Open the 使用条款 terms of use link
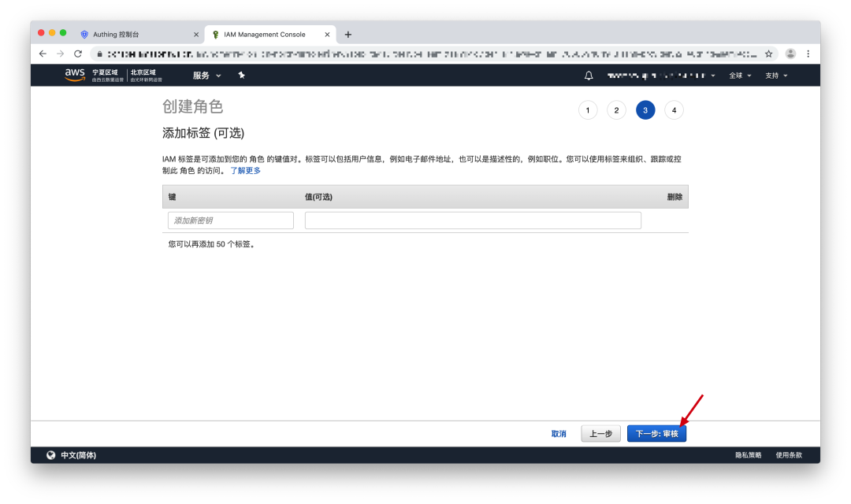The image size is (851, 504). pos(789,455)
